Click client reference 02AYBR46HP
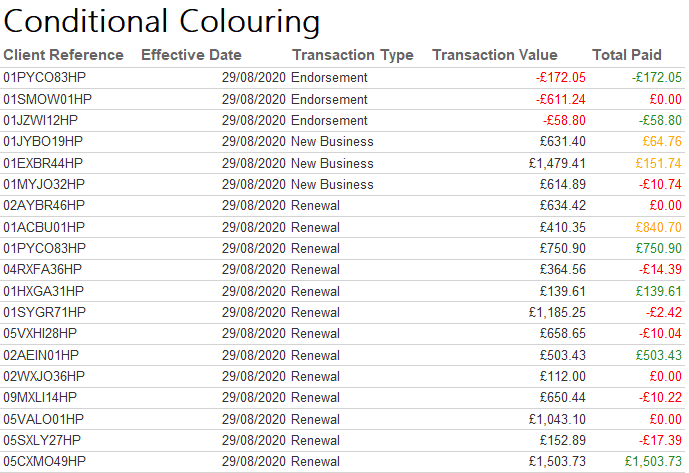Screen dimensions: 689x473 tap(44, 206)
